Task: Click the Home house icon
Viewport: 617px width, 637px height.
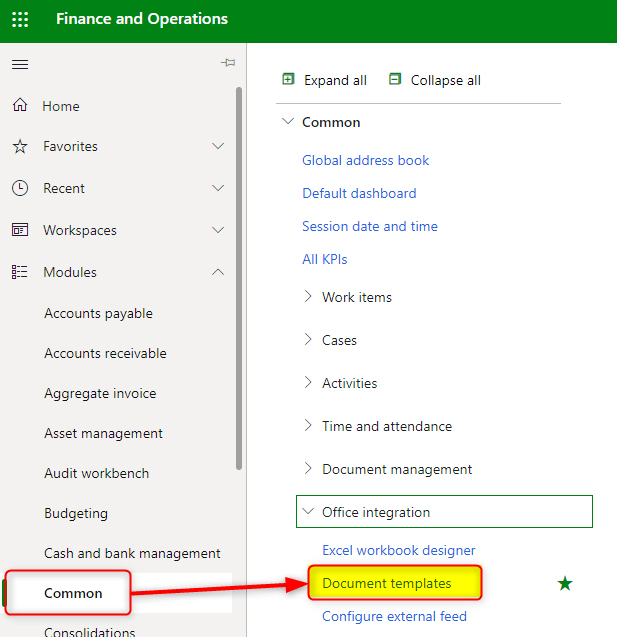Action: coord(20,106)
